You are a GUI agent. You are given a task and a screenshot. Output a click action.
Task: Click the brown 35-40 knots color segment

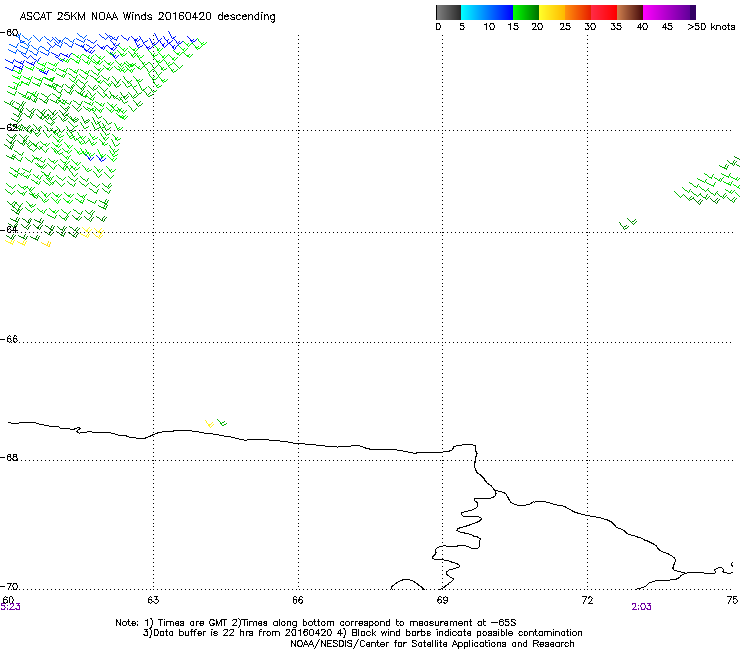630,12
